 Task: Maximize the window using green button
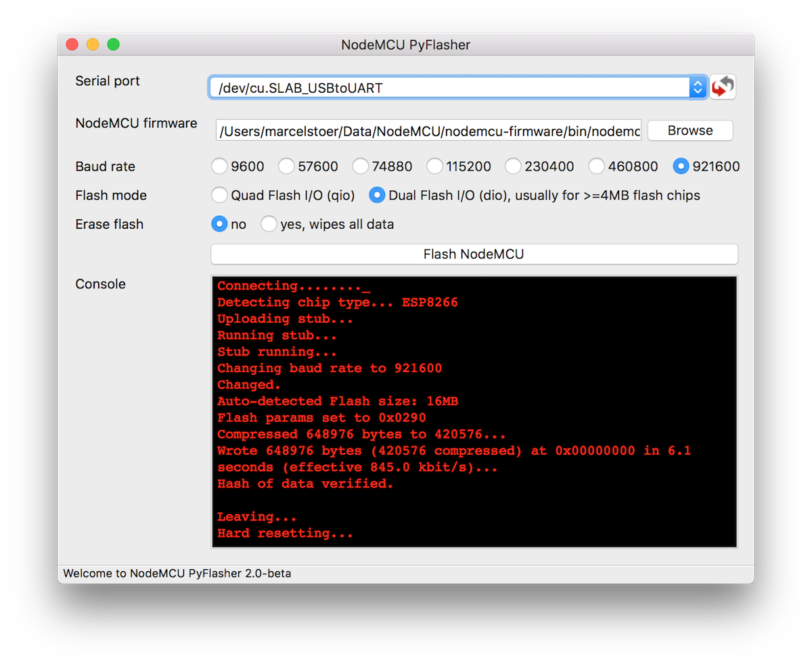pyautogui.click(x=114, y=45)
